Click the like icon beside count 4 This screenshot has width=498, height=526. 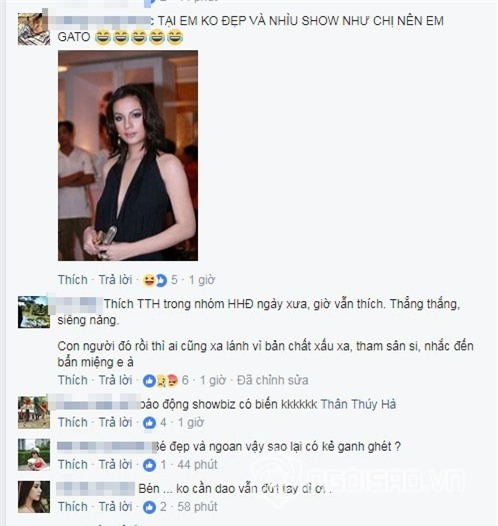tap(150, 423)
